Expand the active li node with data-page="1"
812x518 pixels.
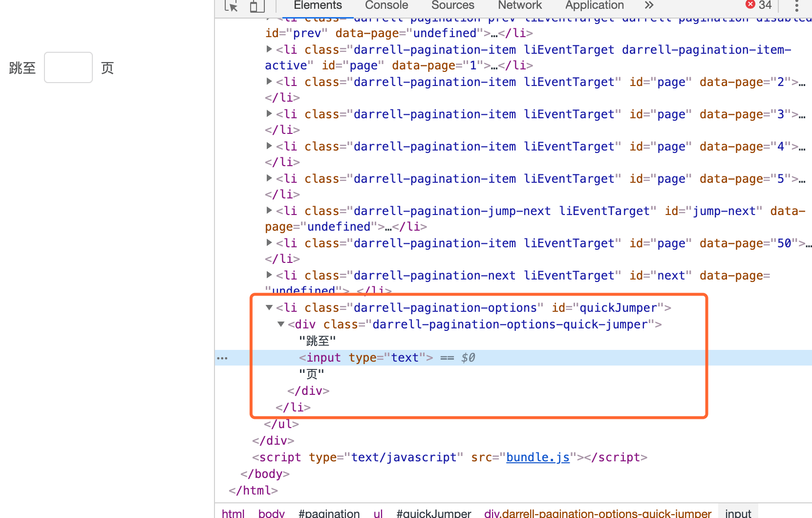269,49
